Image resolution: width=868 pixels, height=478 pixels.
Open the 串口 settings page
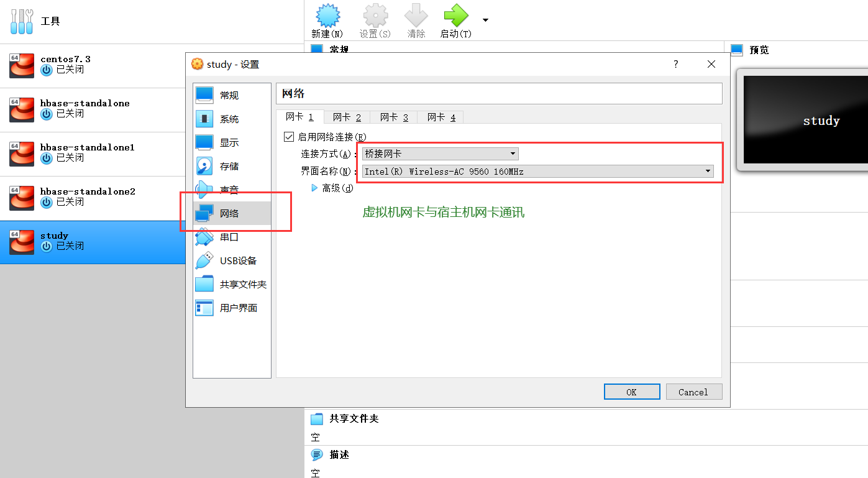[x=229, y=237]
